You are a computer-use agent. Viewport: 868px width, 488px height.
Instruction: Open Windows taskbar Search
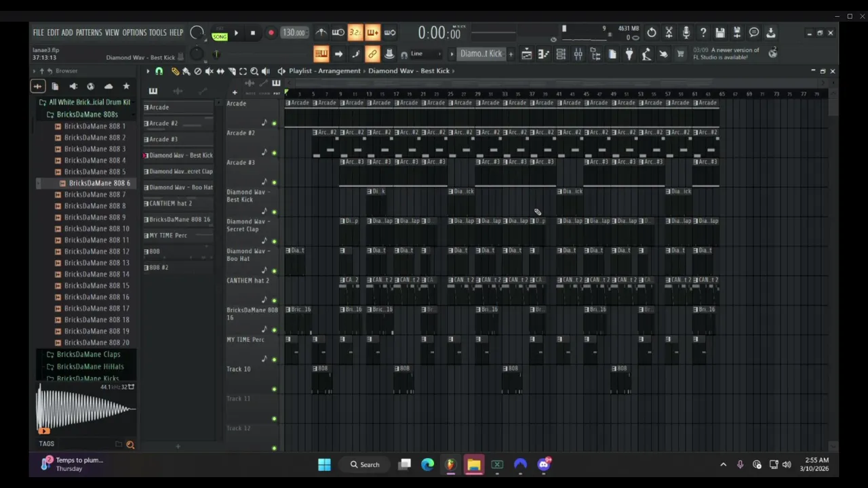pos(365,464)
